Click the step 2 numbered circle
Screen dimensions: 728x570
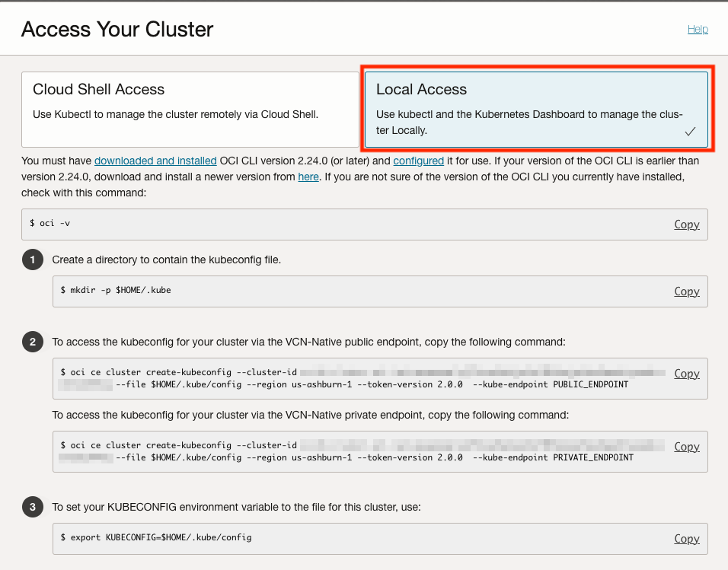32,342
